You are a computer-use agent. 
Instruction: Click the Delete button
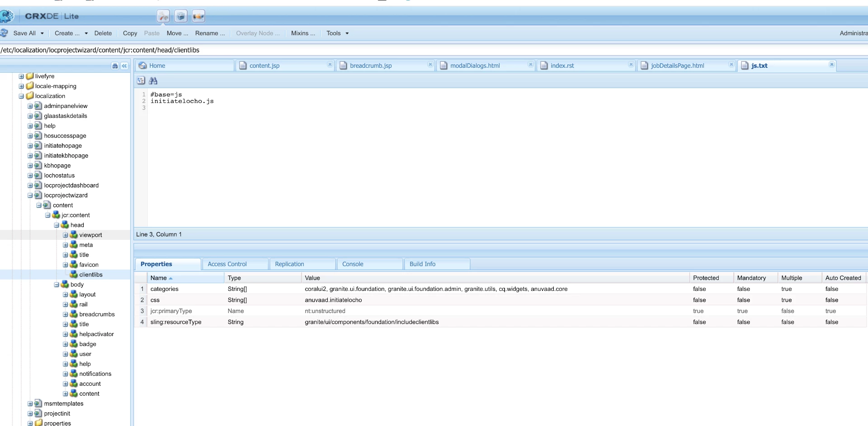pos(103,33)
